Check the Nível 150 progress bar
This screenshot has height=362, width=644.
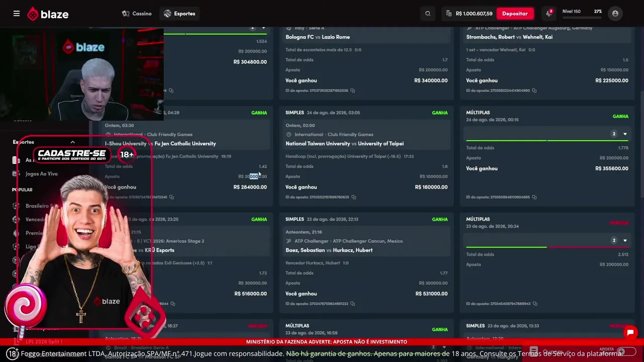(582, 18)
